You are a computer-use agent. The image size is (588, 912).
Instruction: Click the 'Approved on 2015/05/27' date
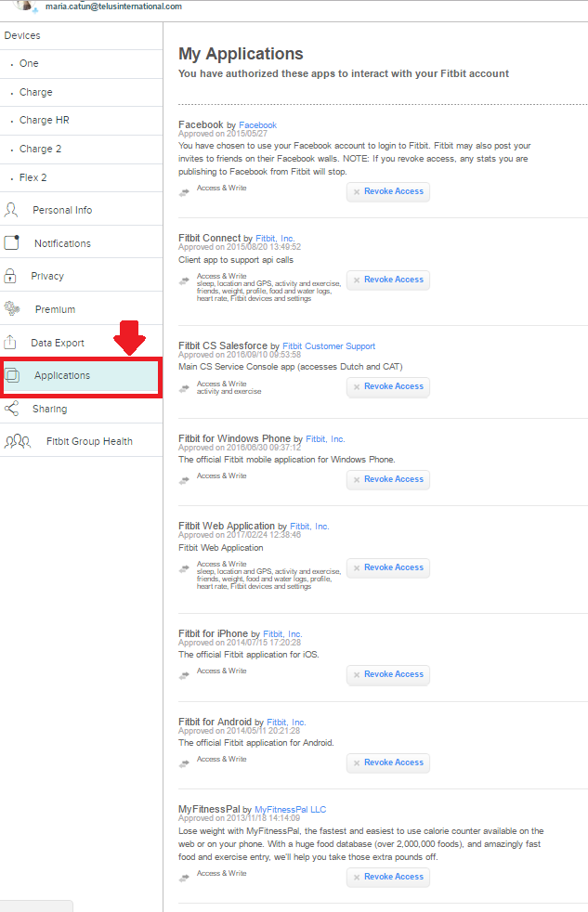[223, 134]
